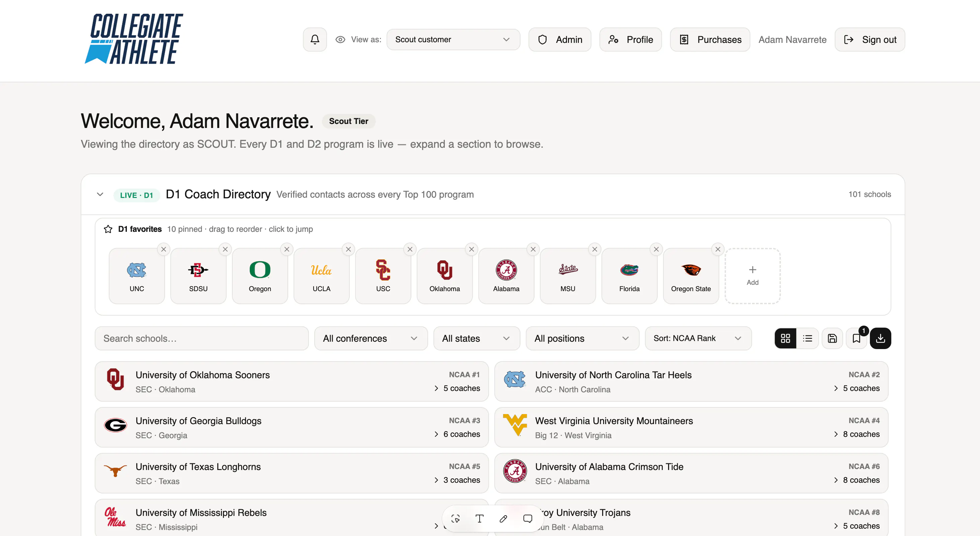Viewport: 980px width, 536px height.
Task: Remove UNC from D1 favorites
Action: coord(164,249)
